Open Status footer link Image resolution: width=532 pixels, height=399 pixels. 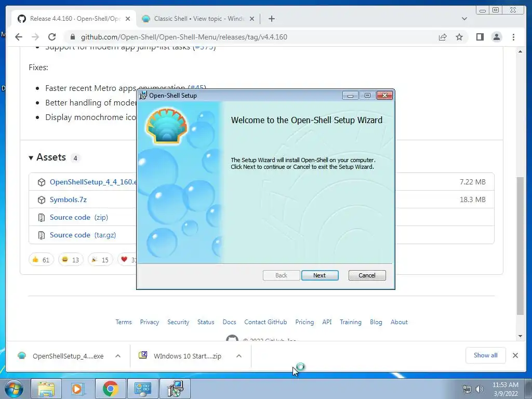click(x=206, y=322)
